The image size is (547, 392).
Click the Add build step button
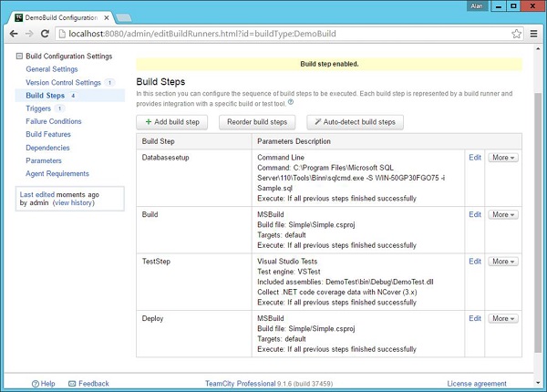point(173,121)
